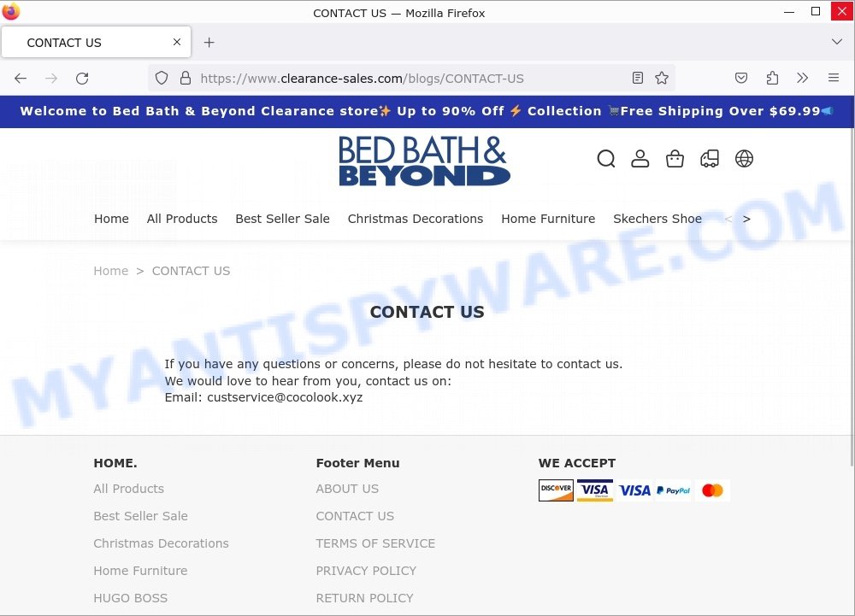Open Skechers Shoe navigation item

tap(657, 219)
